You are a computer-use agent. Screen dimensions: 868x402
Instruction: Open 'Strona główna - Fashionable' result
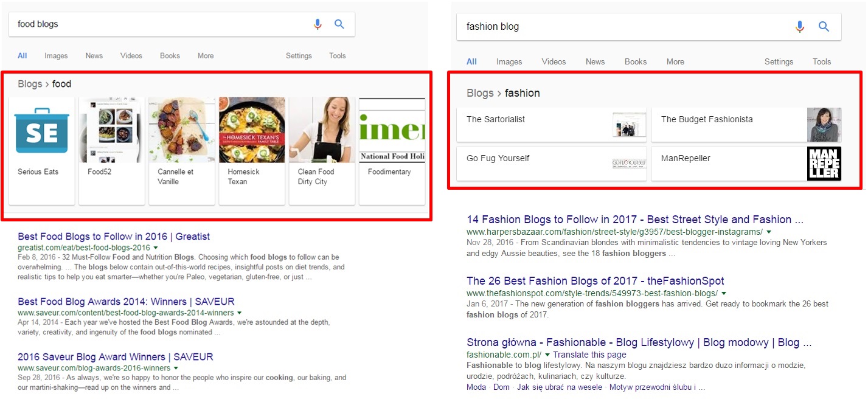639,342
